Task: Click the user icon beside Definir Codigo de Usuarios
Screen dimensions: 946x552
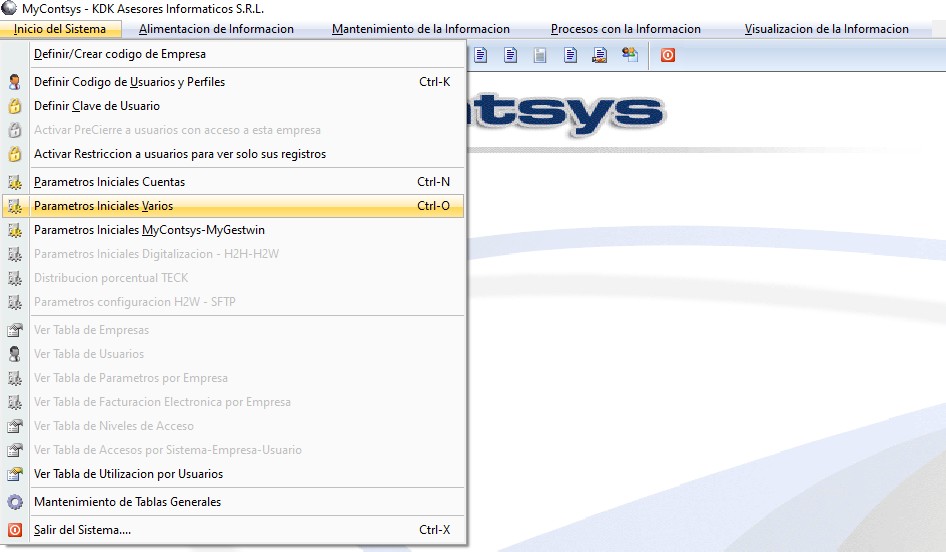Action: pos(15,82)
